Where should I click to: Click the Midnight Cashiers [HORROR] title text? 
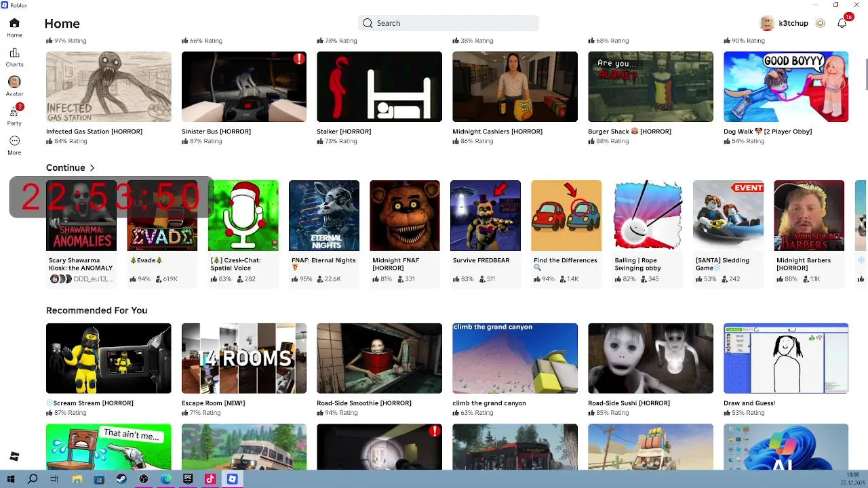coord(497,131)
